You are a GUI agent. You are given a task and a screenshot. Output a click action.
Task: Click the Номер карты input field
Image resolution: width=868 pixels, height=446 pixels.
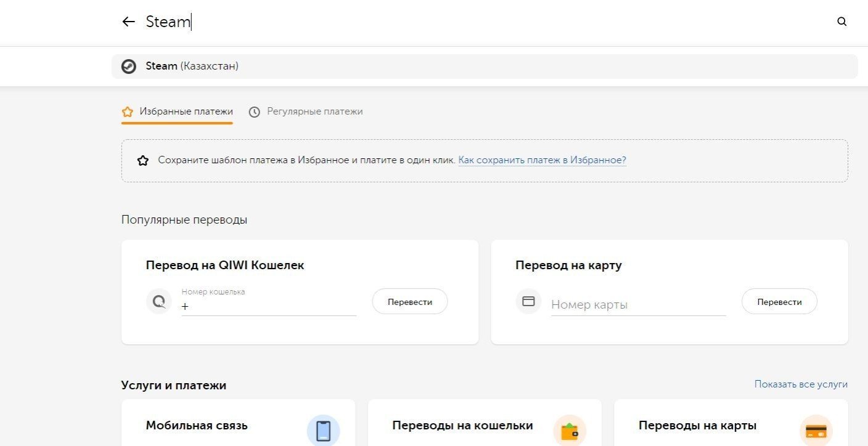click(x=638, y=304)
